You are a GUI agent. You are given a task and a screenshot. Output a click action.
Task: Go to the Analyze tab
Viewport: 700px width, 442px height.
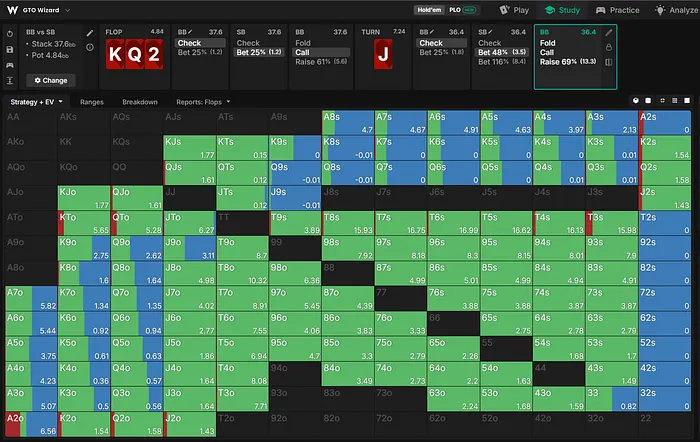coord(676,10)
